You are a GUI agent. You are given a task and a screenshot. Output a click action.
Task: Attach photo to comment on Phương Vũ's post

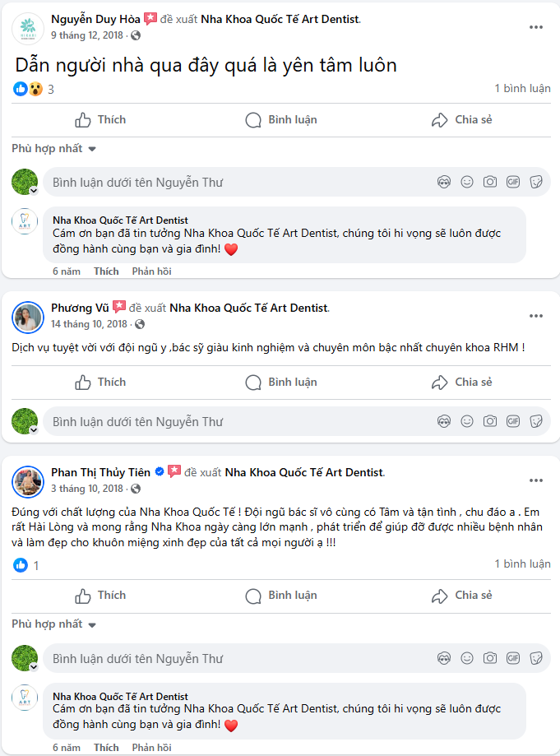[490, 421]
